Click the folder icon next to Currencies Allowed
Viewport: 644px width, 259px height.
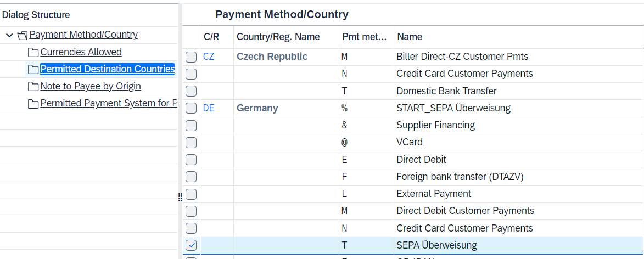click(x=33, y=53)
